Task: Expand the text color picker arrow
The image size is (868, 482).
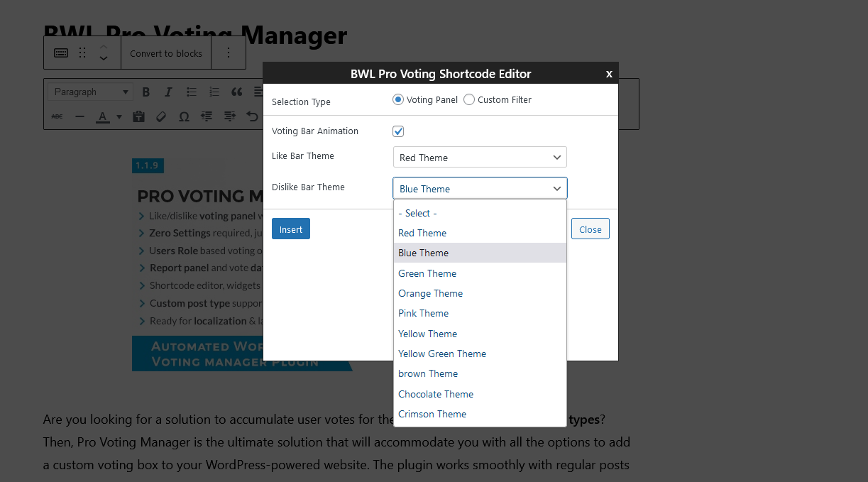Action: point(119,116)
